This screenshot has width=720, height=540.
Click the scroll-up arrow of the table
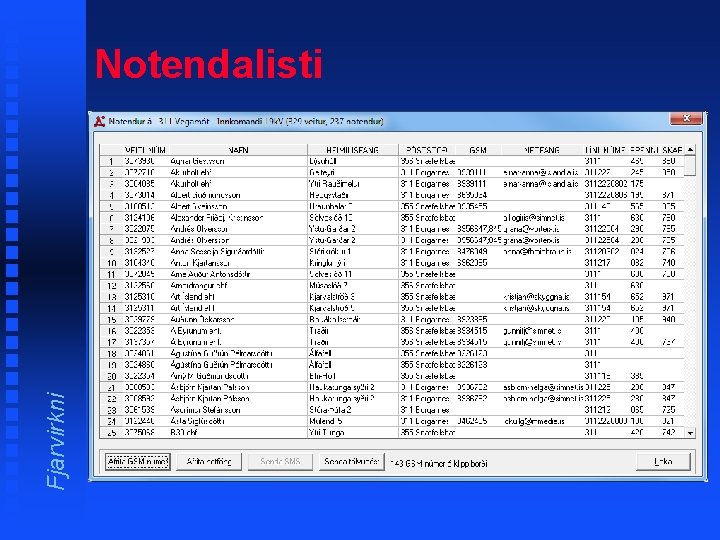690,150
